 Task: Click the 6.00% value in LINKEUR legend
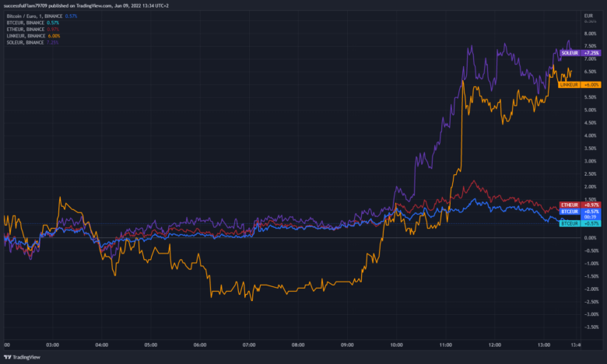coord(54,36)
